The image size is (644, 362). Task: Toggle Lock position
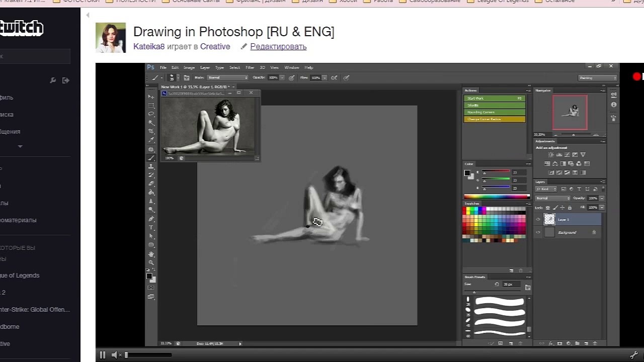click(x=562, y=207)
